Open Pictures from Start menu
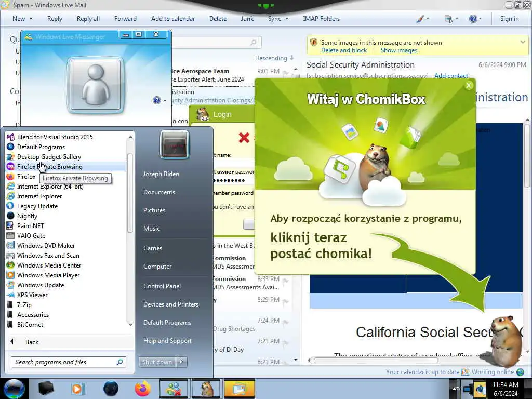The height and width of the screenshot is (399, 532). click(x=154, y=210)
